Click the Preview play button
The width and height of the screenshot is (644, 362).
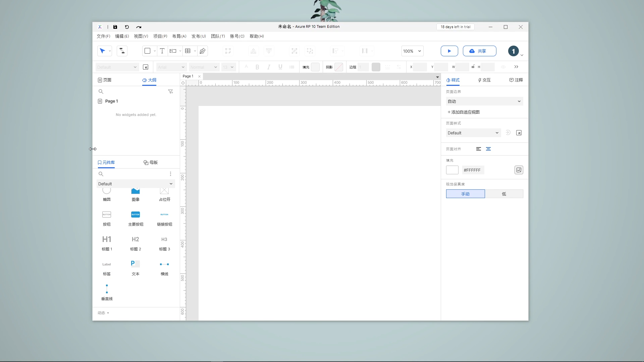tap(449, 51)
